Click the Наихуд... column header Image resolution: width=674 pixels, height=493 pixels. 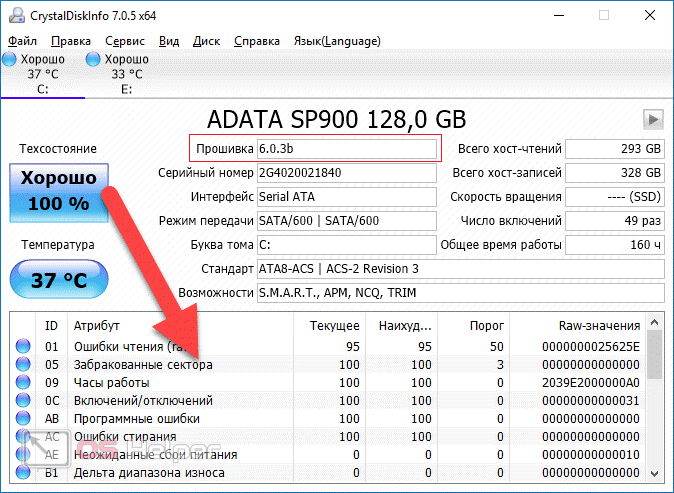click(401, 326)
